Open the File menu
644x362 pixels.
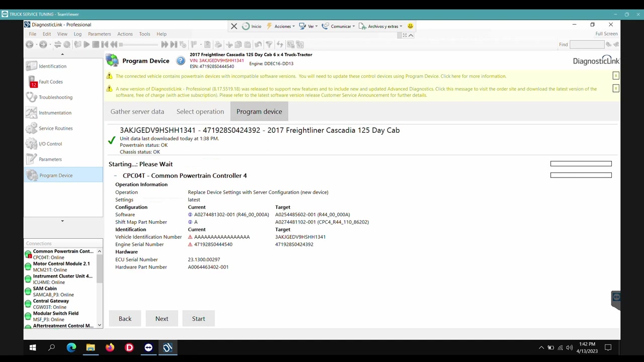pos(33,34)
